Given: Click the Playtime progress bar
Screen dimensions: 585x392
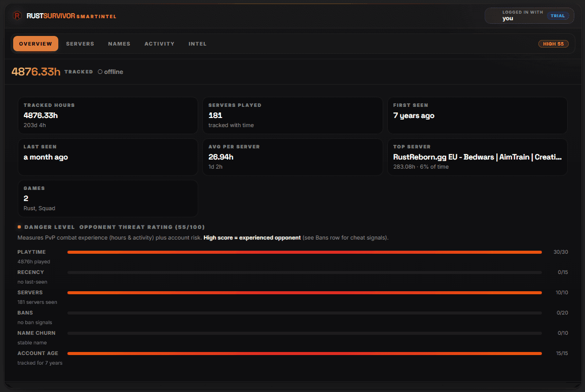Looking at the screenshot, I should click(305, 252).
